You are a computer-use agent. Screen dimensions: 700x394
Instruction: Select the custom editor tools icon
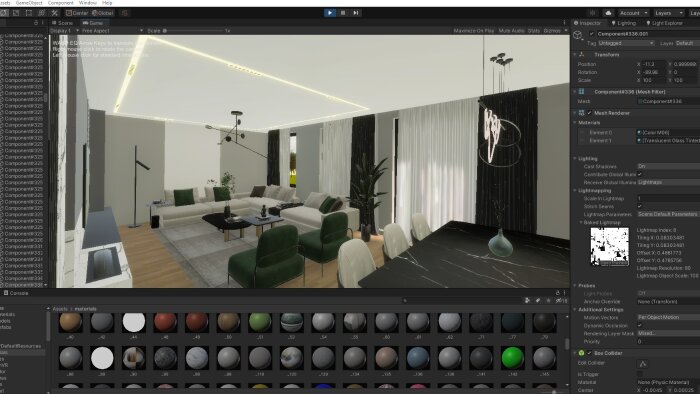[54, 13]
